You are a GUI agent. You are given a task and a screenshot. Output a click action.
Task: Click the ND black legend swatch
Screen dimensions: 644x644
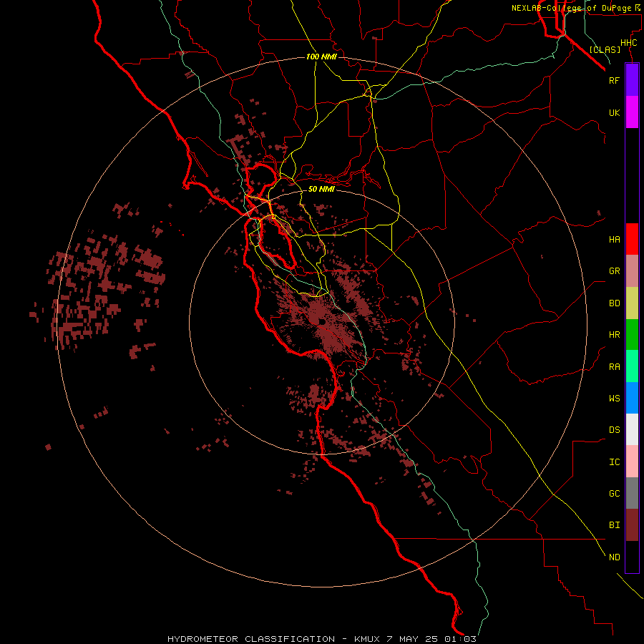(x=632, y=557)
